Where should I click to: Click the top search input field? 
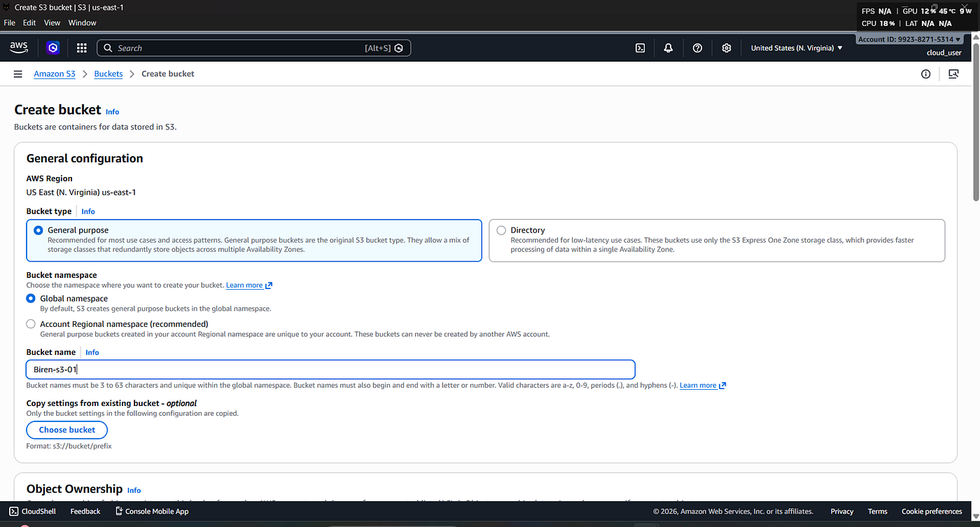tap(254, 48)
